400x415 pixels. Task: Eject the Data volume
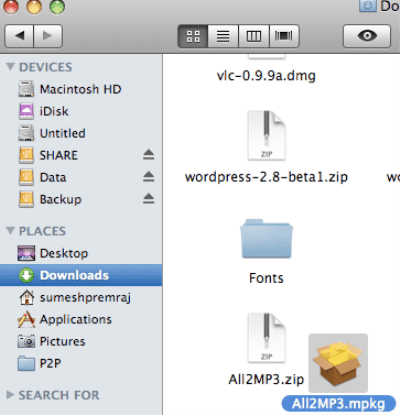click(149, 177)
